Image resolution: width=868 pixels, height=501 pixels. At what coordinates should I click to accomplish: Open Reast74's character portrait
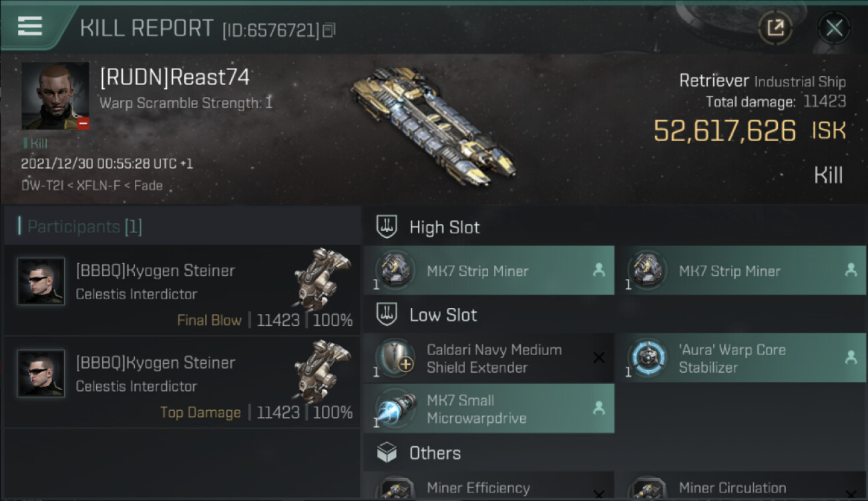(x=55, y=96)
